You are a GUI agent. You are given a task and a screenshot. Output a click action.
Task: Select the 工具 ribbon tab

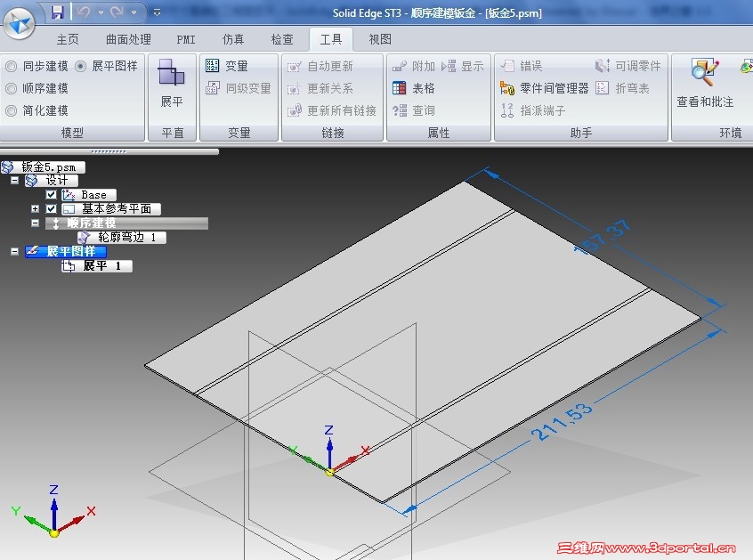(x=331, y=39)
